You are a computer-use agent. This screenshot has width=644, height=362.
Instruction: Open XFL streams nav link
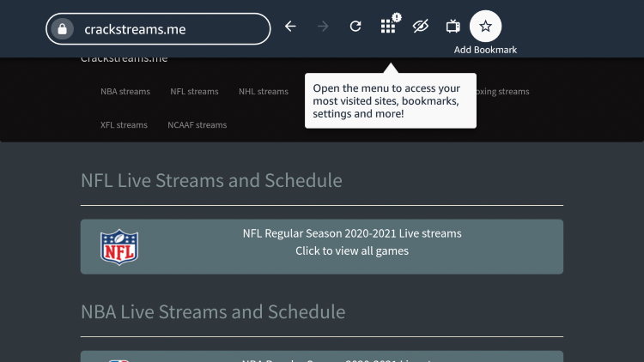[124, 125]
